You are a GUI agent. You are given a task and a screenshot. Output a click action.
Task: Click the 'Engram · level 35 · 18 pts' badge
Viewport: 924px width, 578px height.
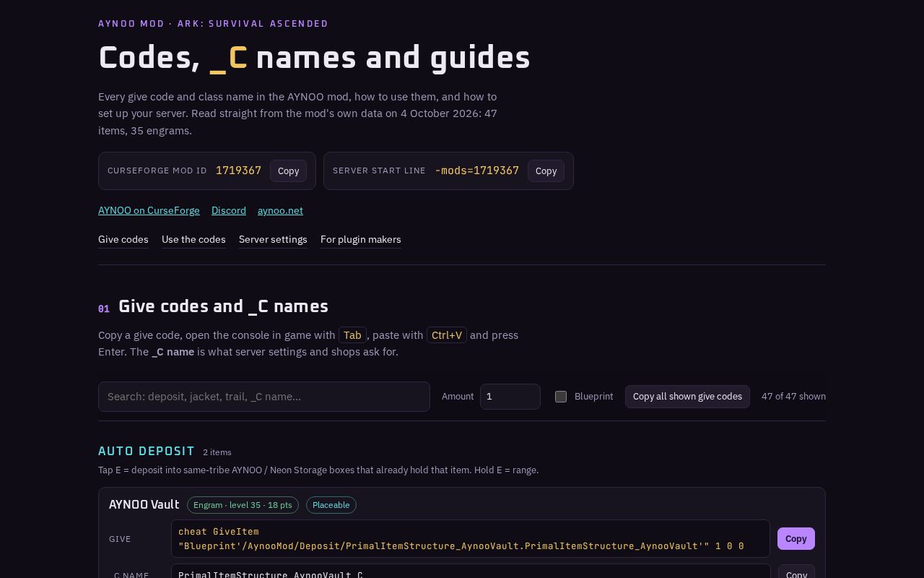coord(243,505)
